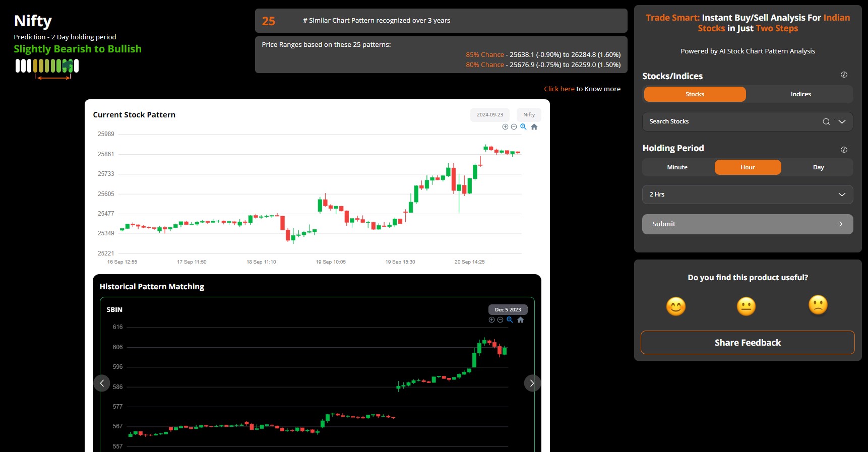Select Hour holding period
868x452 pixels.
748,167
